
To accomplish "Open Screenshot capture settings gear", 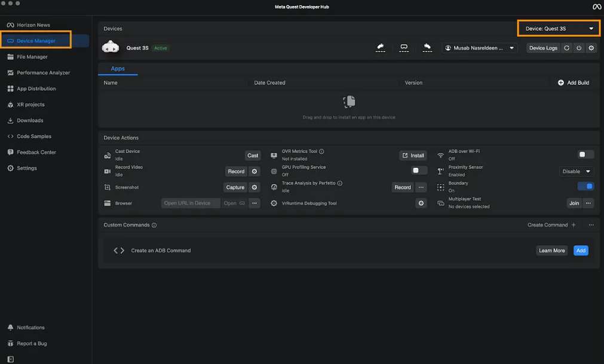I will [254, 187].
